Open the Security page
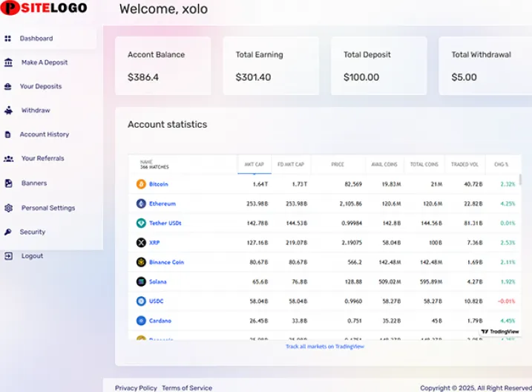This screenshot has height=392, width=532. [x=33, y=232]
